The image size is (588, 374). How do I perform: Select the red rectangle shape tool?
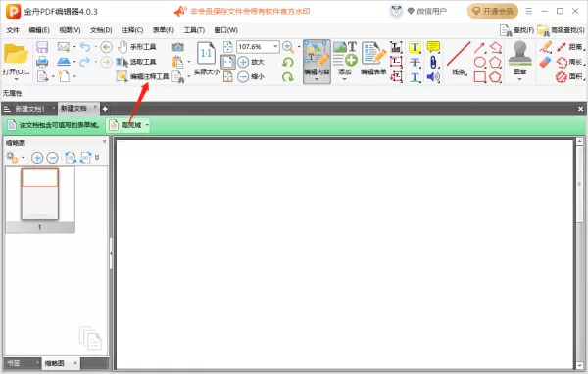(479, 77)
